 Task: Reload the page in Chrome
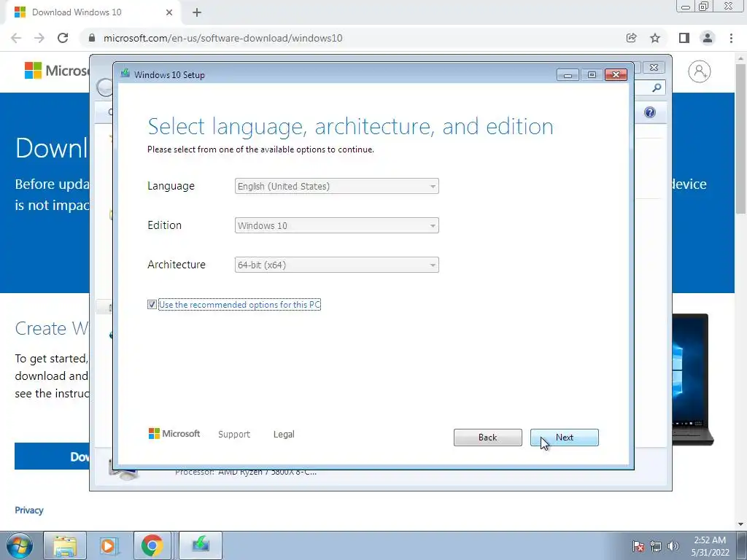pyautogui.click(x=63, y=38)
